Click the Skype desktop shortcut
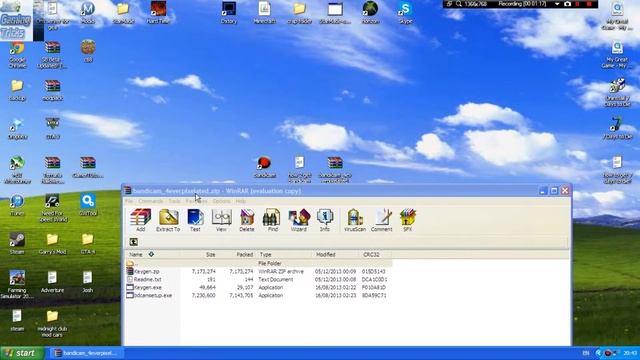The image size is (640, 360). pos(406,13)
